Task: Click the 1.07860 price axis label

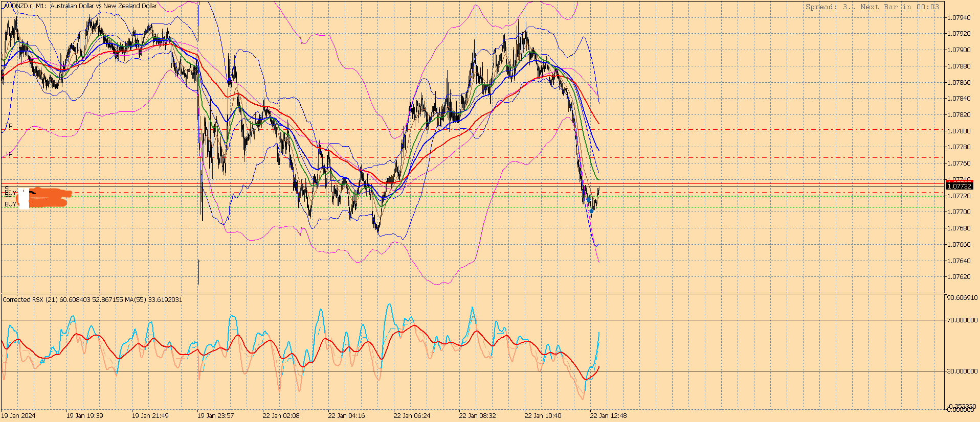Action: 959,82
